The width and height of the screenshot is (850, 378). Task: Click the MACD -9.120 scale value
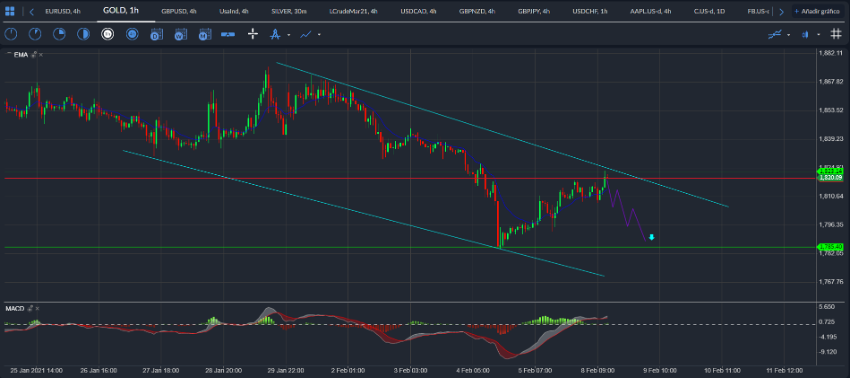tap(828, 351)
